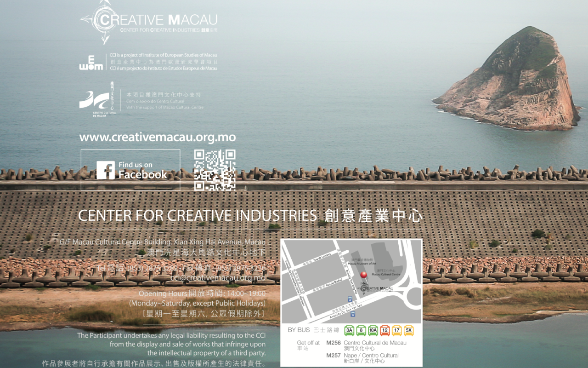
Task: Click the orange bus route 12 icon
Action: [x=385, y=331]
